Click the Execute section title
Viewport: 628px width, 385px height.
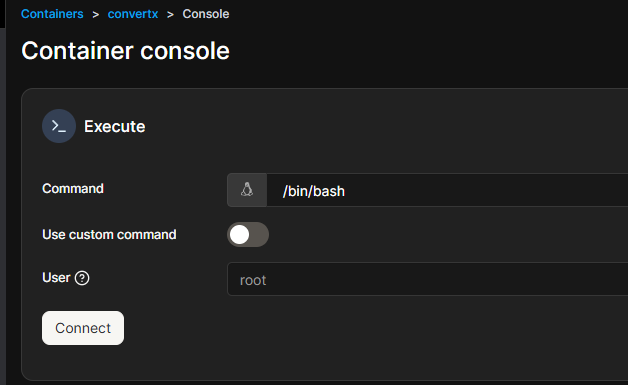pyautogui.click(x=115, y=127)
